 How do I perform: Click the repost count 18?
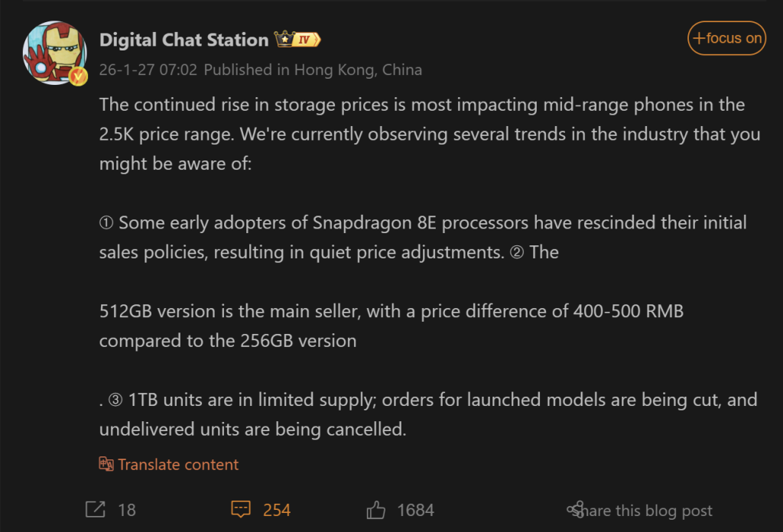point(127,510)
